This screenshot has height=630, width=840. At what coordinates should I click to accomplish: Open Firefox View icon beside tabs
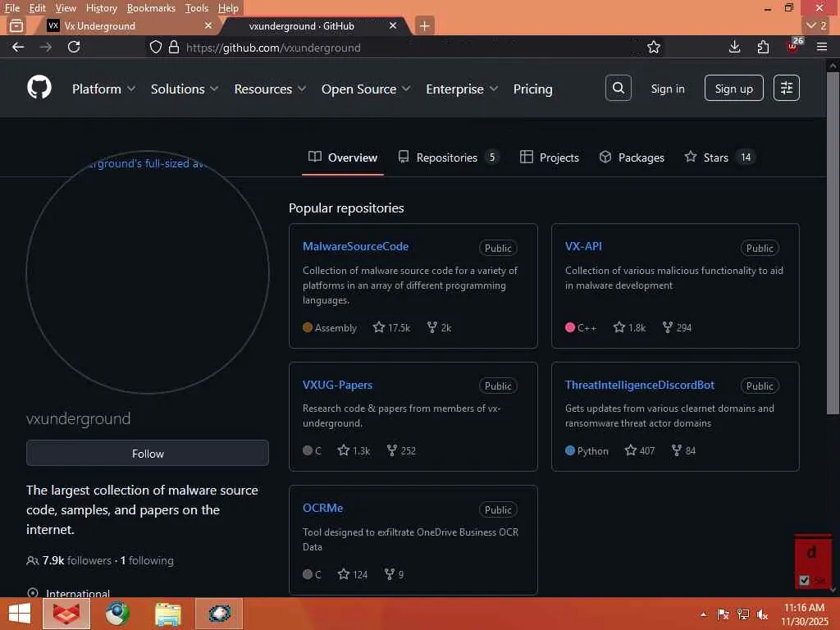(x=16, y=25)
